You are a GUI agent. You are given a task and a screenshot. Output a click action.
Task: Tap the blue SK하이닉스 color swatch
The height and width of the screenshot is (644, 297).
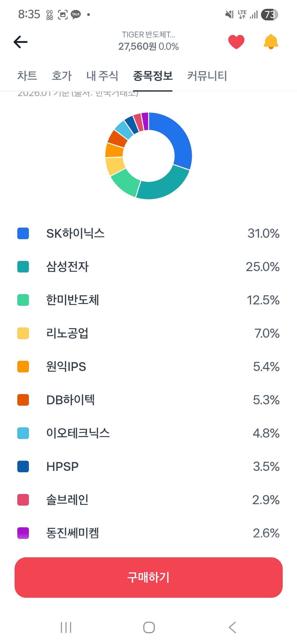(23, 233)
